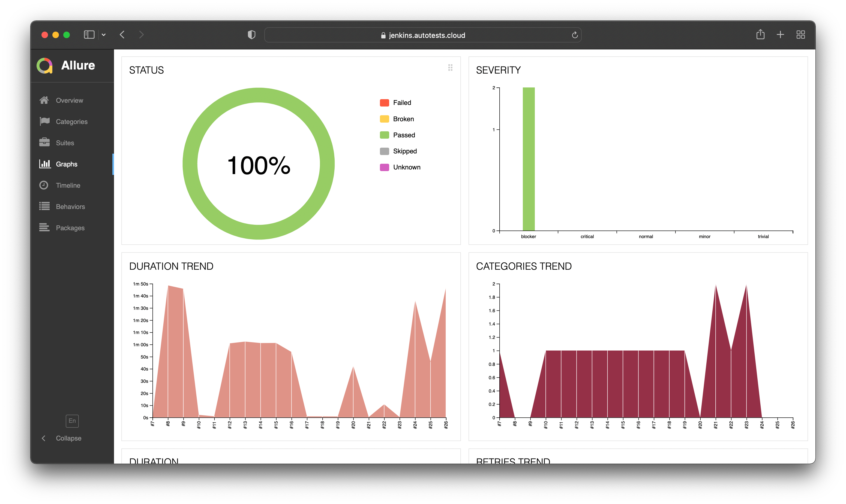Viewport: 846px width, 504px height.
Task: Click Safari's privacy shield icon
Action: pyautogui.click(x=251, y=35)
